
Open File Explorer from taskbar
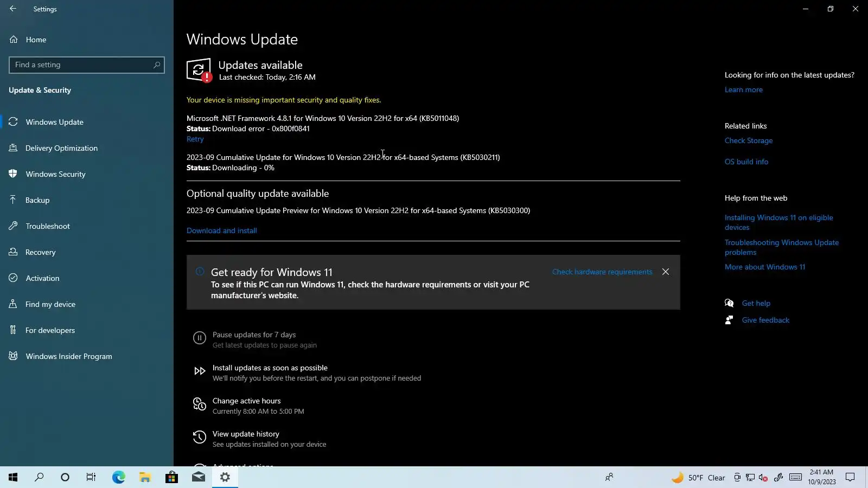coord(145,477)
